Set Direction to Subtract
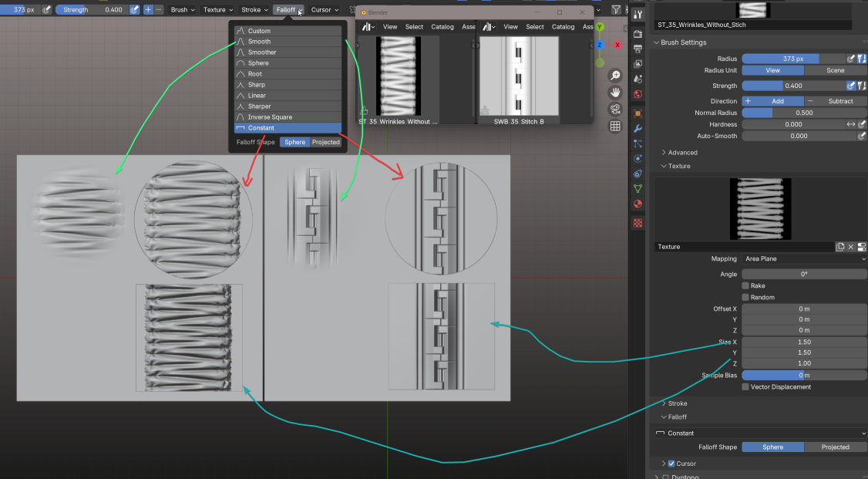 (836, 101)
